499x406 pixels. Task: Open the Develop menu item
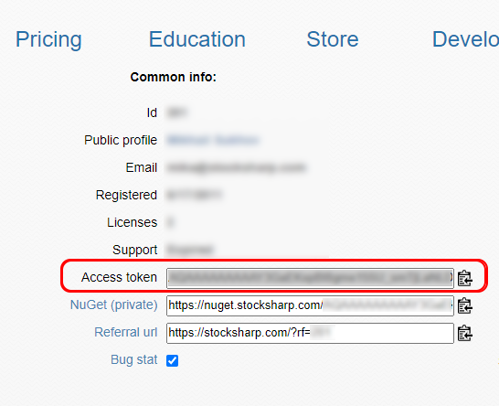point(465,39)
